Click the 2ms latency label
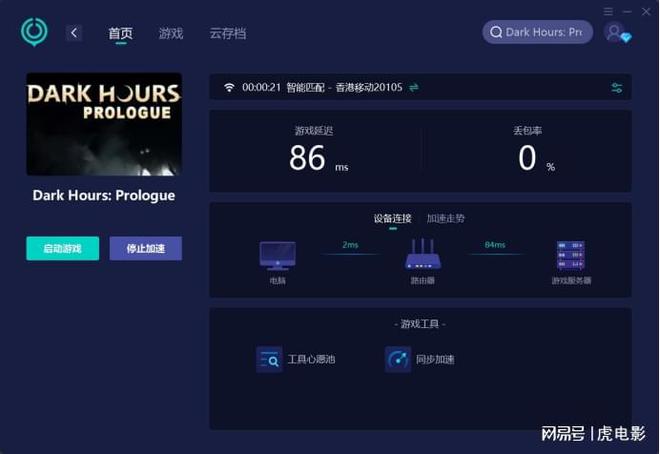 click(x=350, y=244)
